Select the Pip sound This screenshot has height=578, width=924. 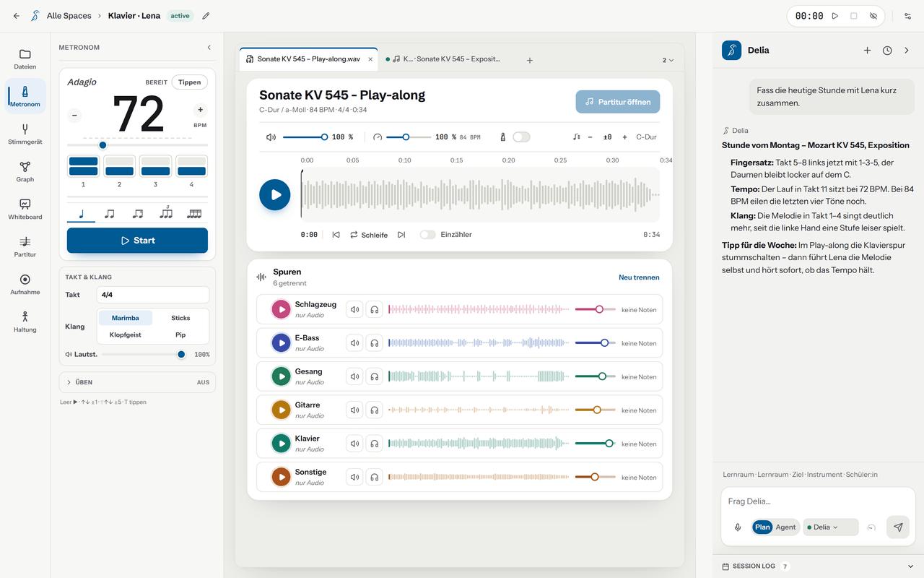[x=180, y=335]
